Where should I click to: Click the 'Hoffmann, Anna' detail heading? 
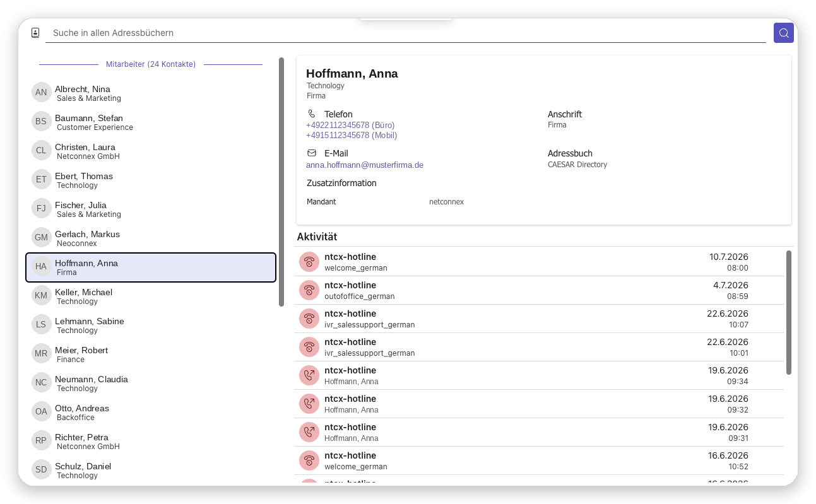pyautogui.click(x=352, y=74)
